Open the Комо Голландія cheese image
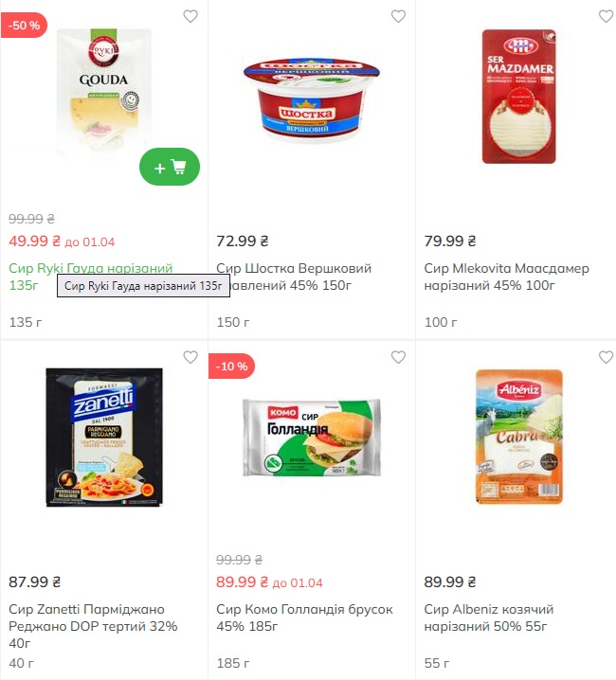The image size is (616, 680). point(311,438)
